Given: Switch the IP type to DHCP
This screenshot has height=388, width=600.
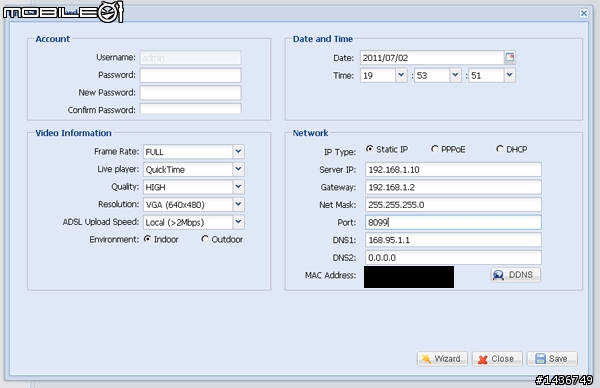Looking at the screenshot, I should pyautogui.click(x=500, y=149).
